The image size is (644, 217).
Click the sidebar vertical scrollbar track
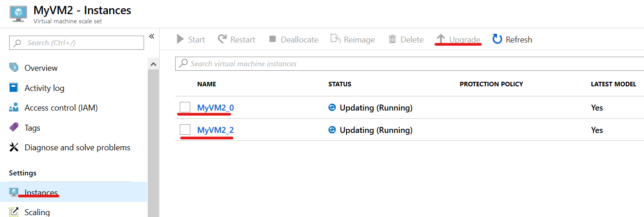153,143
